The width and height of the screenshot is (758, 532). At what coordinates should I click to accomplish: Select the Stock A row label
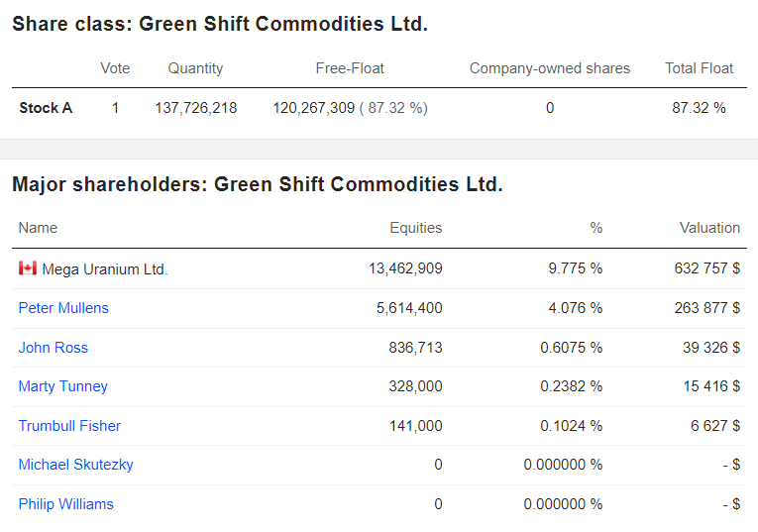click(x=46, y=108)
